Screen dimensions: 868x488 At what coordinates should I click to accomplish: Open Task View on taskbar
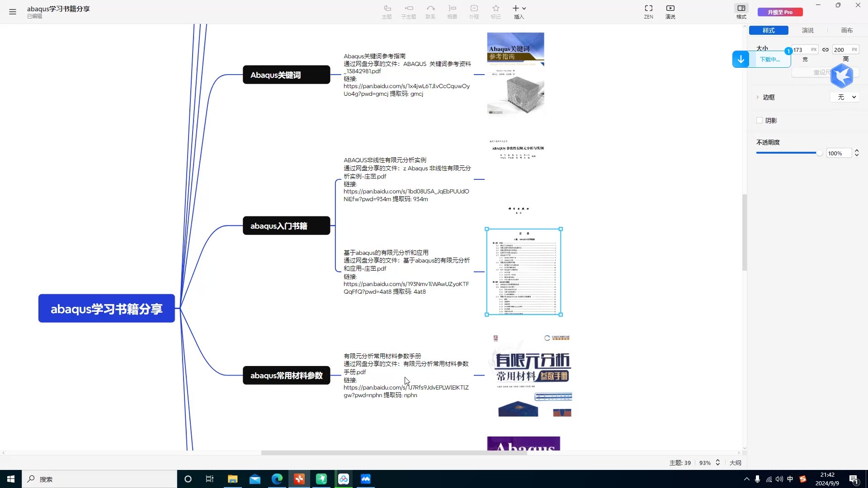point(210,479)
